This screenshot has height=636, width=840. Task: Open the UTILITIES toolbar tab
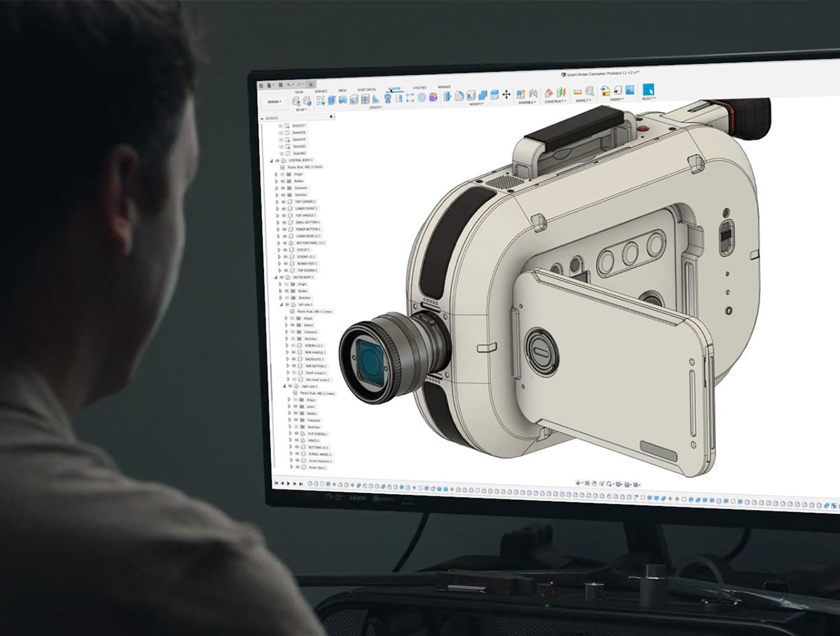click(419, 88)
